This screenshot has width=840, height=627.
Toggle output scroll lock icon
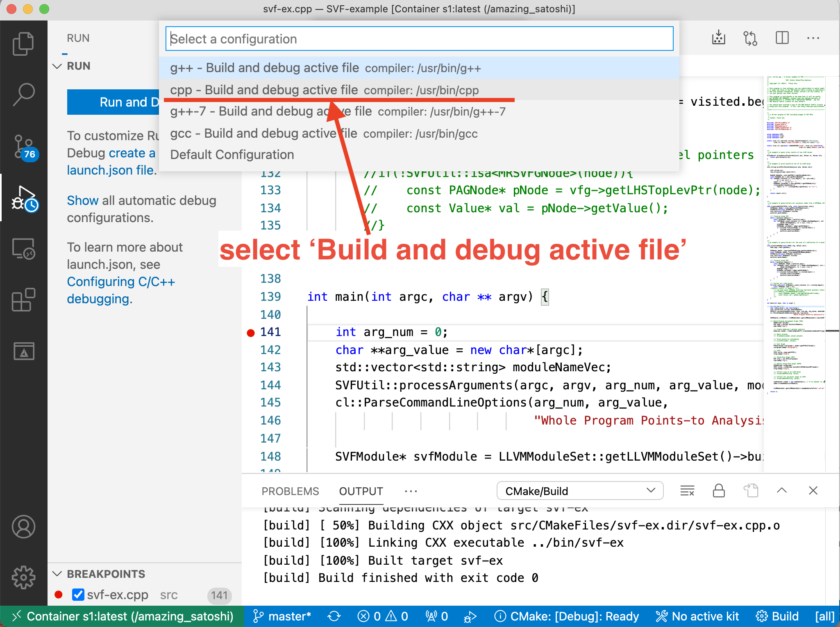click(719, 491)
